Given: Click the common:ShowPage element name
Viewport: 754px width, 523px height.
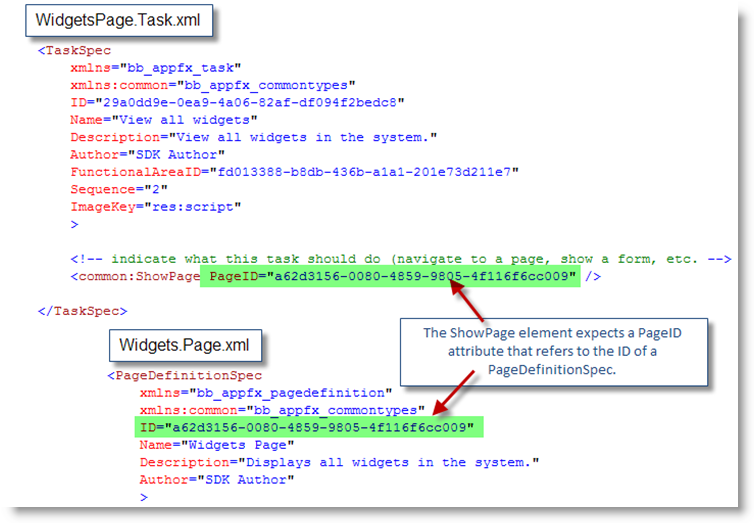Looking at the screenshot, I should coord(135,276).
